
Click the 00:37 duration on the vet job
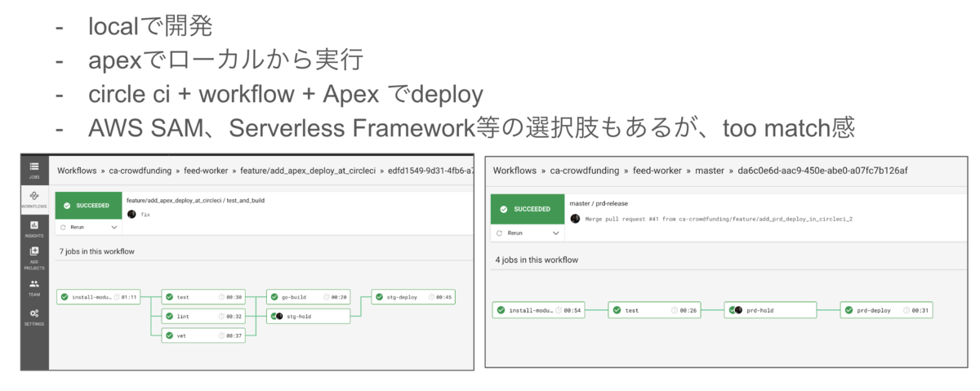pos(234,335)
